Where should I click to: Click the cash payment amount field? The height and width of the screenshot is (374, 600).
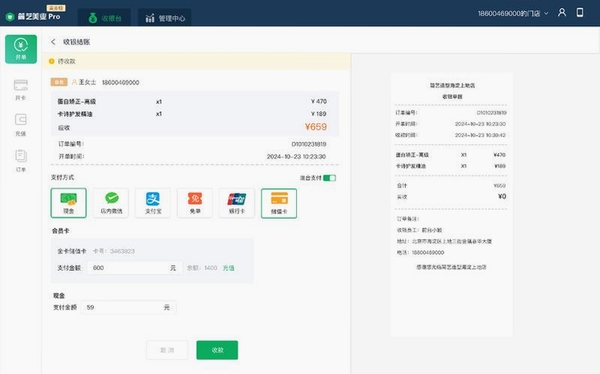click(128, 307)
